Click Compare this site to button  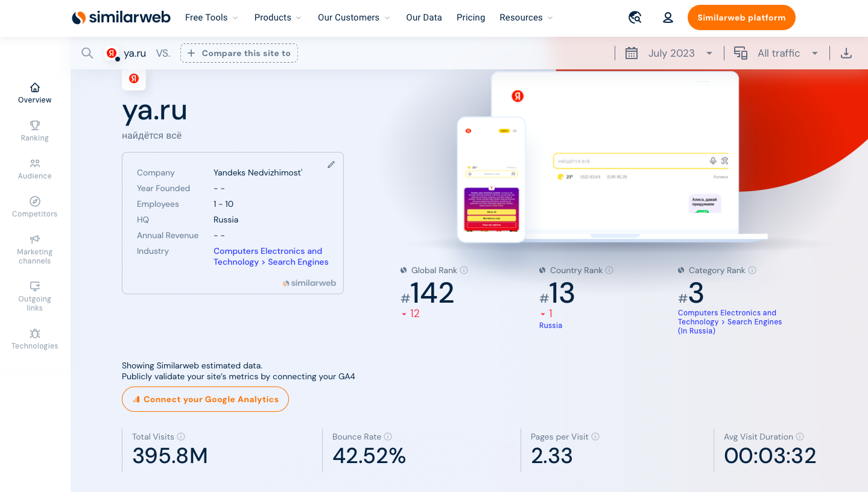pyautogui.click(x=239, y=53)
